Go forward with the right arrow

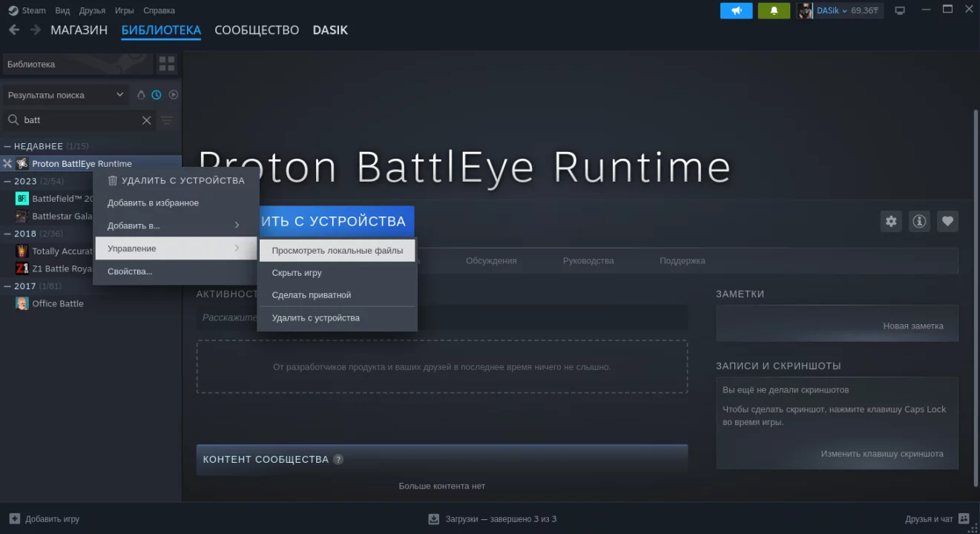[36, 30]
